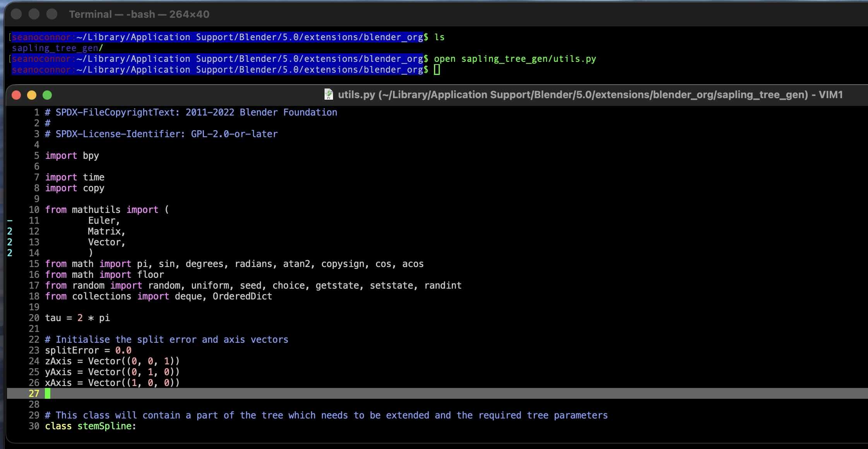Click 'import copy' on line 8
Viewport: 868px width, 449px height.
pos(75,188)
